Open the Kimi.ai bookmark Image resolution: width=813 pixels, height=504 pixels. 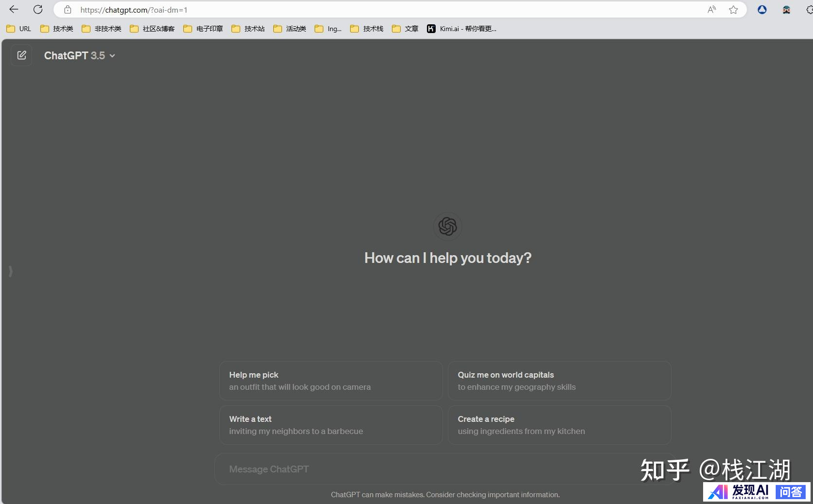pos(461,29)
